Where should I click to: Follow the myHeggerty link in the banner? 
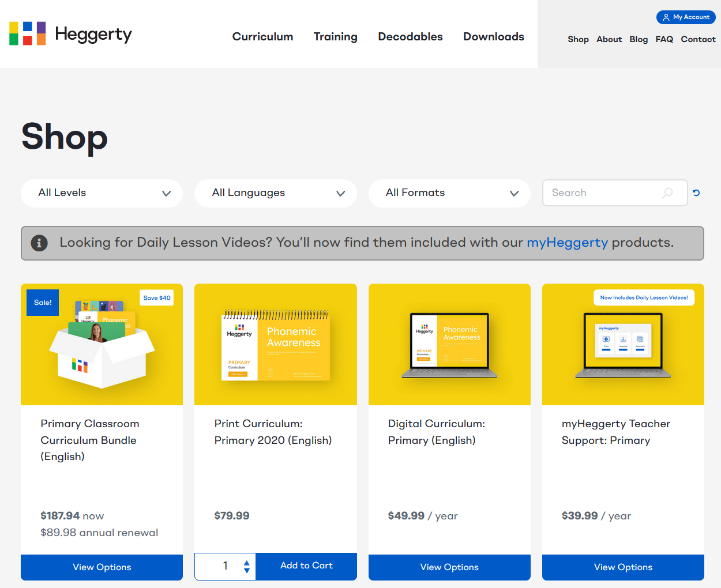tap(567, 243)
